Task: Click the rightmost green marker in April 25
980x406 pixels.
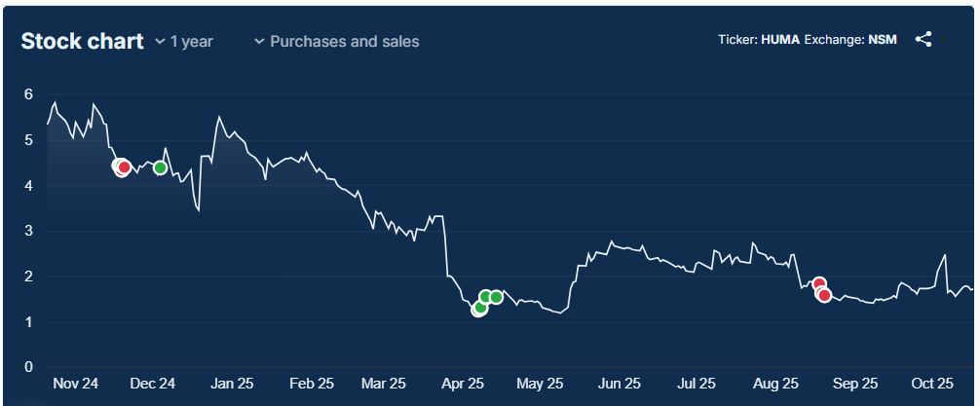Action: click(x=496, y=297)
